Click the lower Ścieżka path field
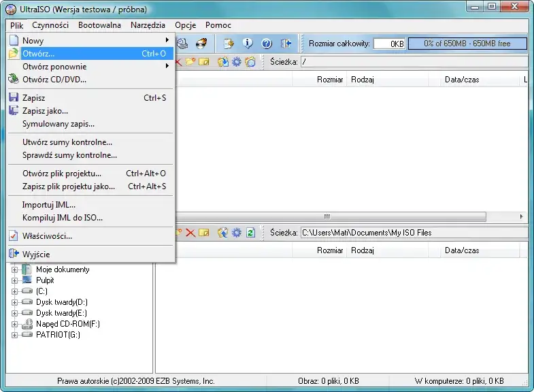Image resolution: width=534 pixels, height=392 pixels. coord(412,233)
